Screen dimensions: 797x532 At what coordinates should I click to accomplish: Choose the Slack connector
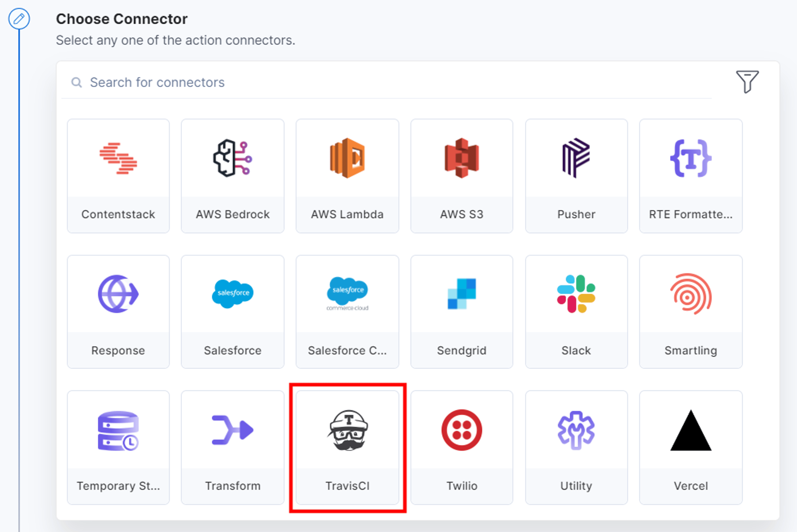576,312
